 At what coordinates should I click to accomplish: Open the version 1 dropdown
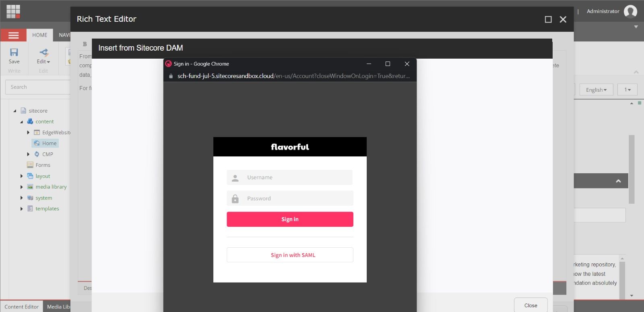(x=627, y=90)
